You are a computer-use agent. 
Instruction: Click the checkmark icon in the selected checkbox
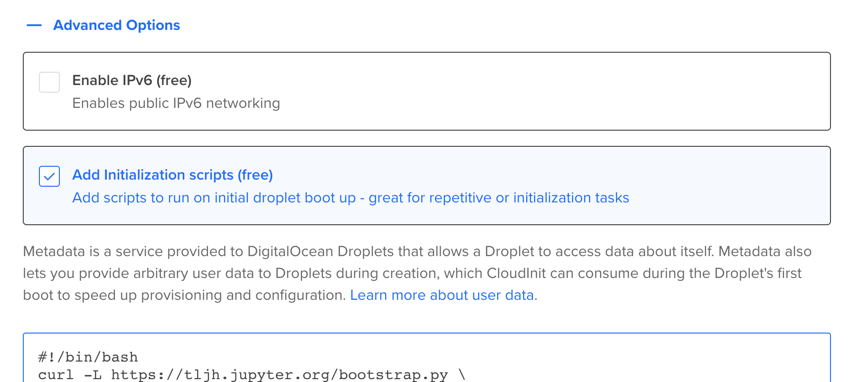click(49, 177)
